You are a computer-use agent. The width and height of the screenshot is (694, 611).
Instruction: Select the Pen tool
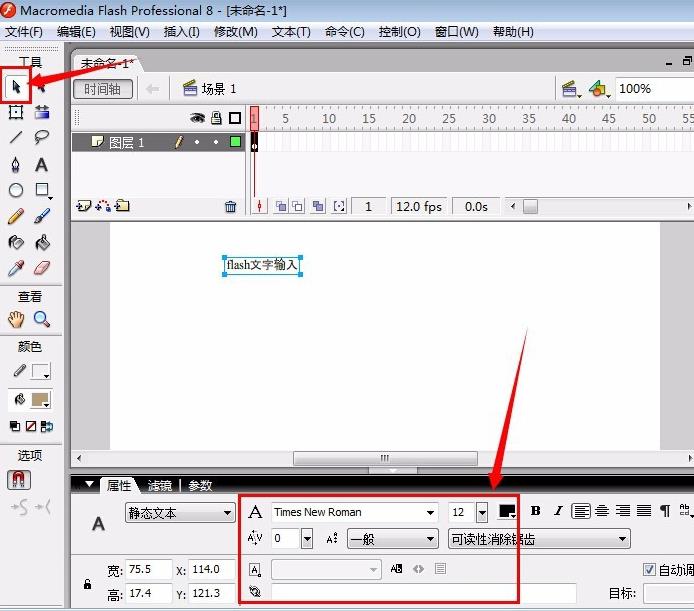[x=15, y=165]
